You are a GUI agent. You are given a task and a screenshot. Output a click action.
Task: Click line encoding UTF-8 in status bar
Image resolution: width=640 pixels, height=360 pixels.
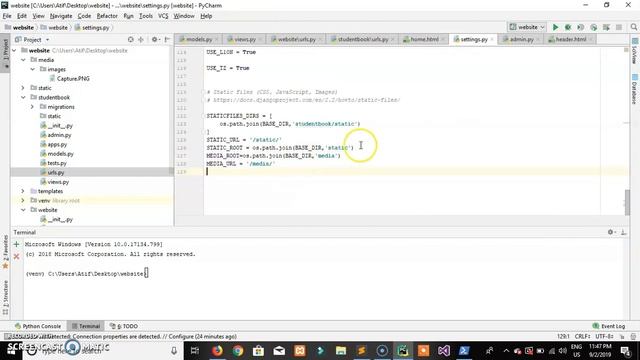point(604,336)
